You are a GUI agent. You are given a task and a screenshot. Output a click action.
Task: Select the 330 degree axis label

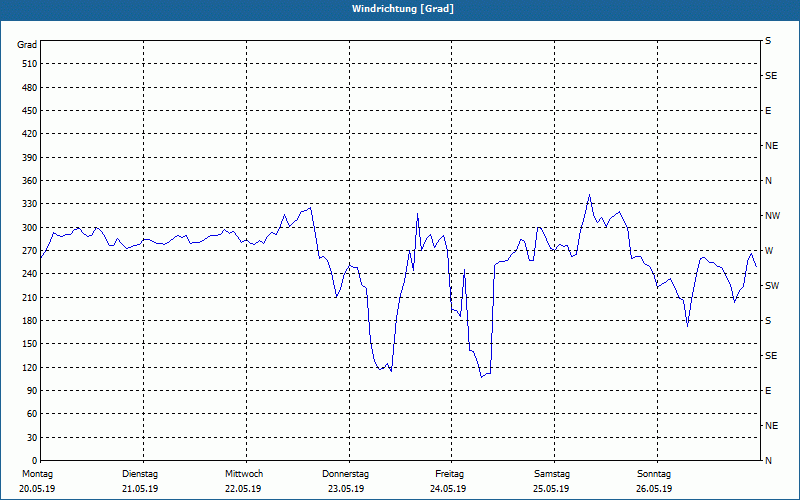click(x=30, y=204)
